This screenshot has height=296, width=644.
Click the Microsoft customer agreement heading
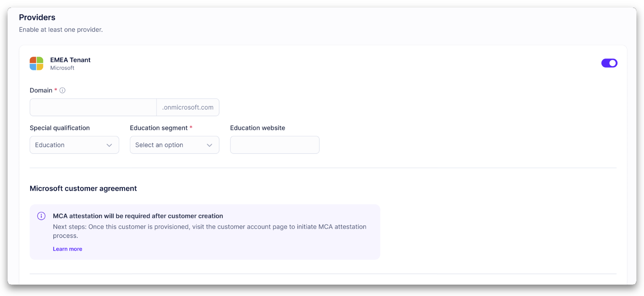click(x=83, y=188)
